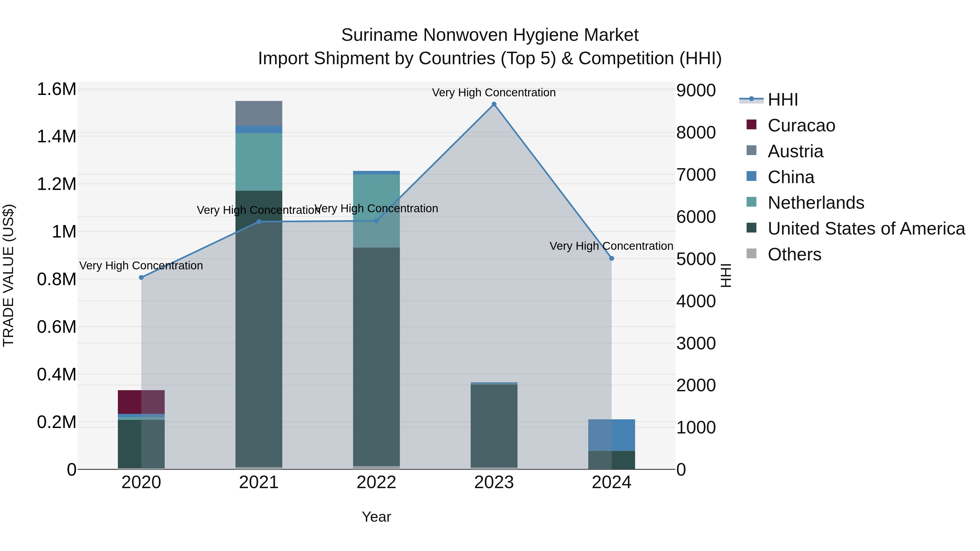Click the Austria gray-blue color swatch

[x=751, y=150]
